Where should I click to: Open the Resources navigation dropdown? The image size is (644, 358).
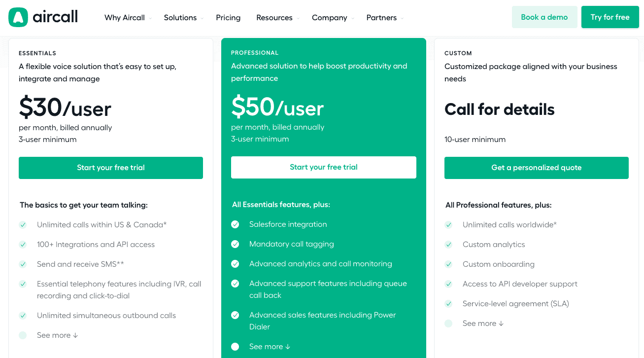(277, 18)
